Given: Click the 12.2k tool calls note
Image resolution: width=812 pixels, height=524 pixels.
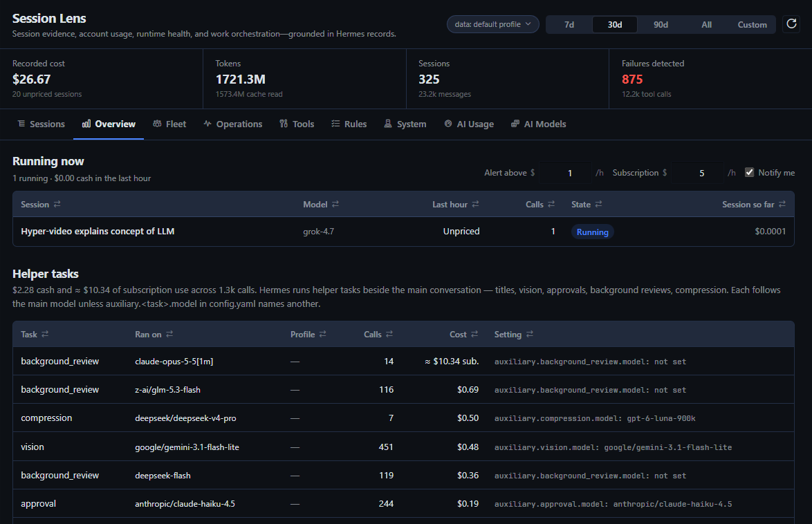Looking at the screenshot, I should 646,94.
